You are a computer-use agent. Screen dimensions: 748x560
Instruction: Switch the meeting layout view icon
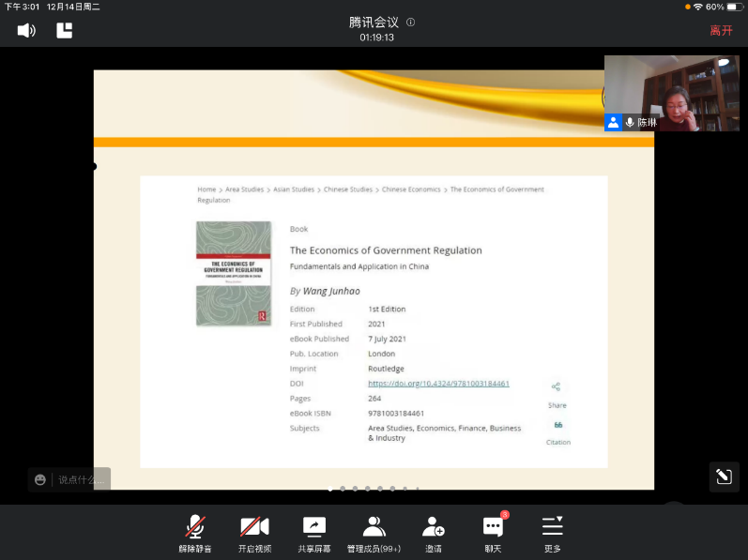pos(65,30)
